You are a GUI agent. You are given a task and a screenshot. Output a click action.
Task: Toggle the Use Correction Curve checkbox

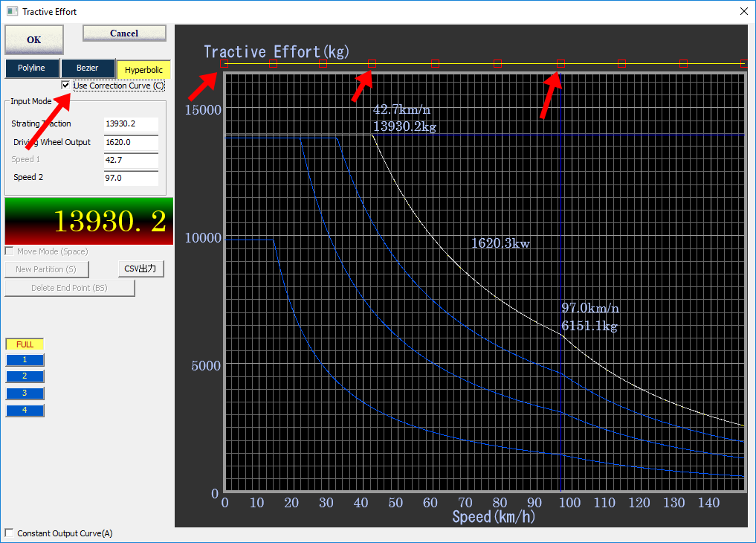tap(66, 86)
